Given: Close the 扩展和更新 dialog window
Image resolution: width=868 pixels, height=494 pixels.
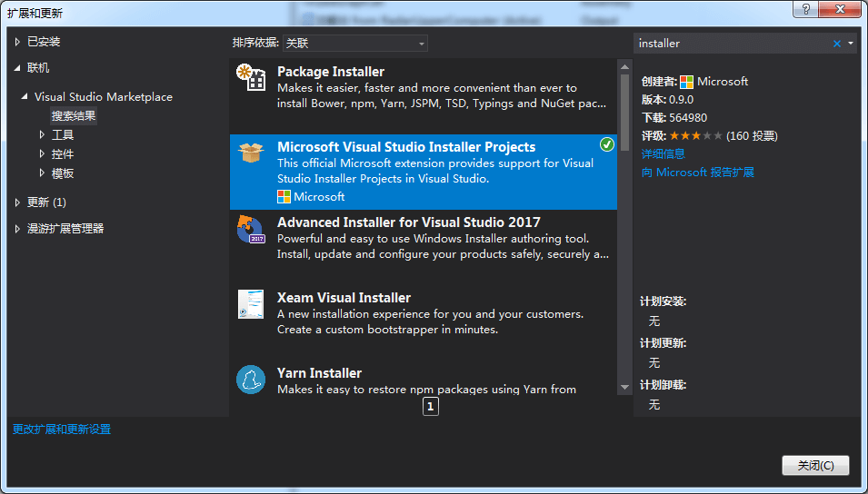Looking at the screenshot, I should (841, 9).
